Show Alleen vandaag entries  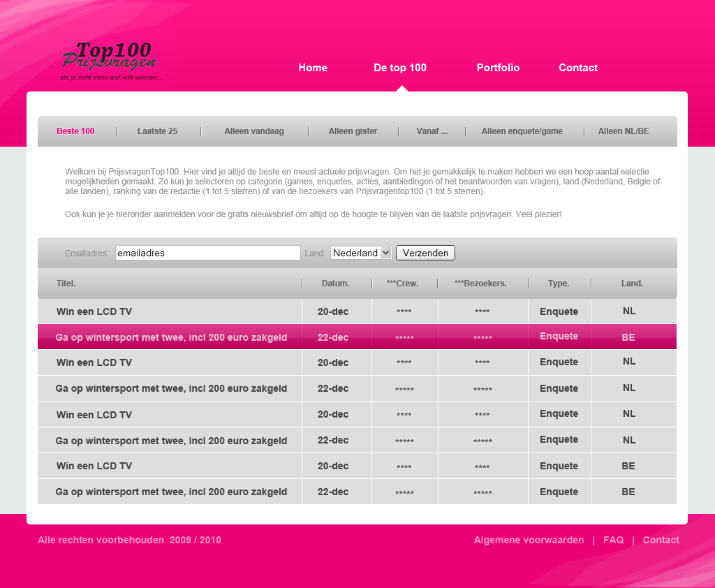[x=254, y=131]
